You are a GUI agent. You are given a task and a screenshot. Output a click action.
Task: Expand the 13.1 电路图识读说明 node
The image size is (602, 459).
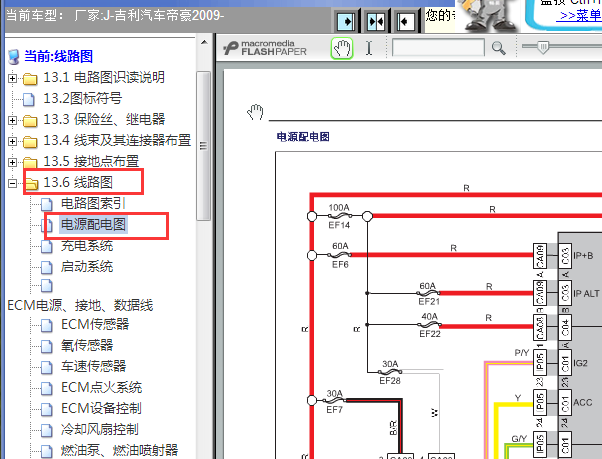(12, 78)
